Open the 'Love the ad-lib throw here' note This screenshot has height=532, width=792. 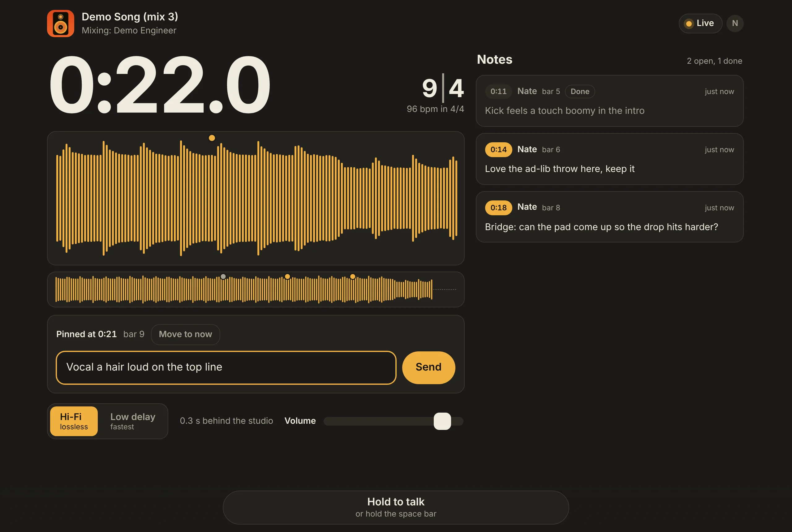tap(609, 159)
